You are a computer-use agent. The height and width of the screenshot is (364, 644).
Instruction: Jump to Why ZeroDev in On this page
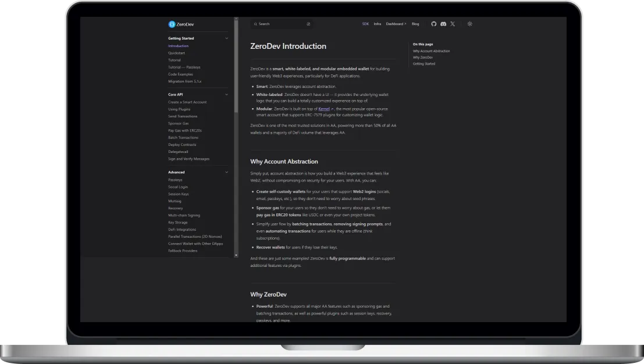click(422, 58)
